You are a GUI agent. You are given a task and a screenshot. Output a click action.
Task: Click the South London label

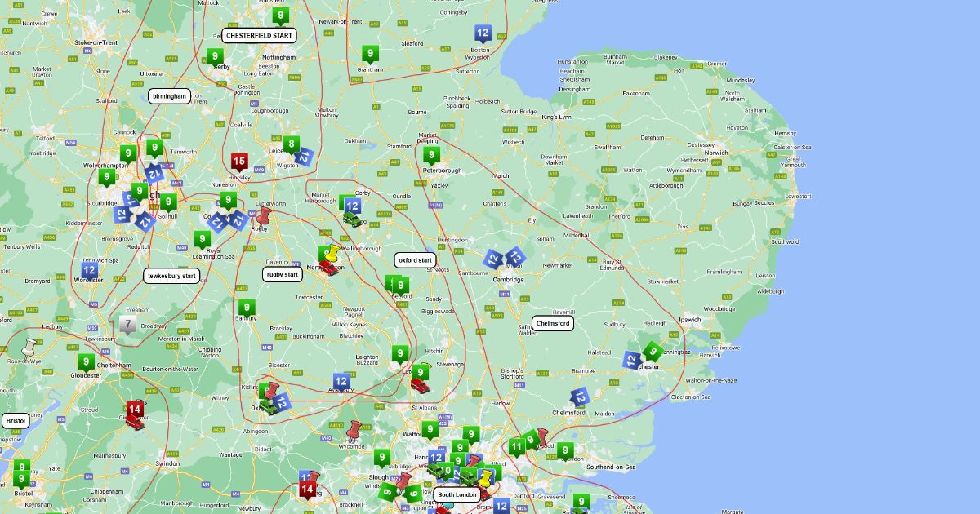tap(457, 494)
